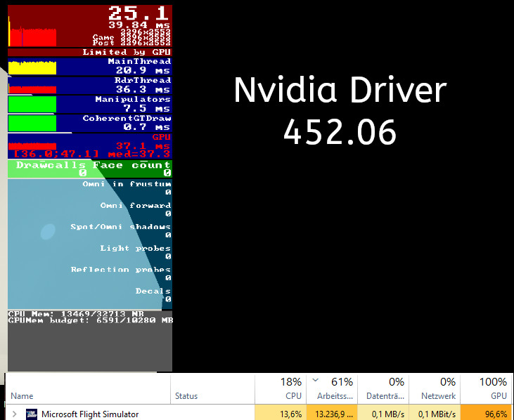
Task: Click the 13.236,9 memory usage cell
Action: pos(332,412)
